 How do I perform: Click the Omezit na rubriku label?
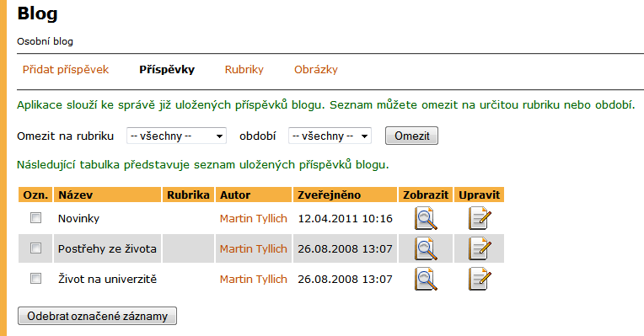pyautogui.click(x=65, y=136)
